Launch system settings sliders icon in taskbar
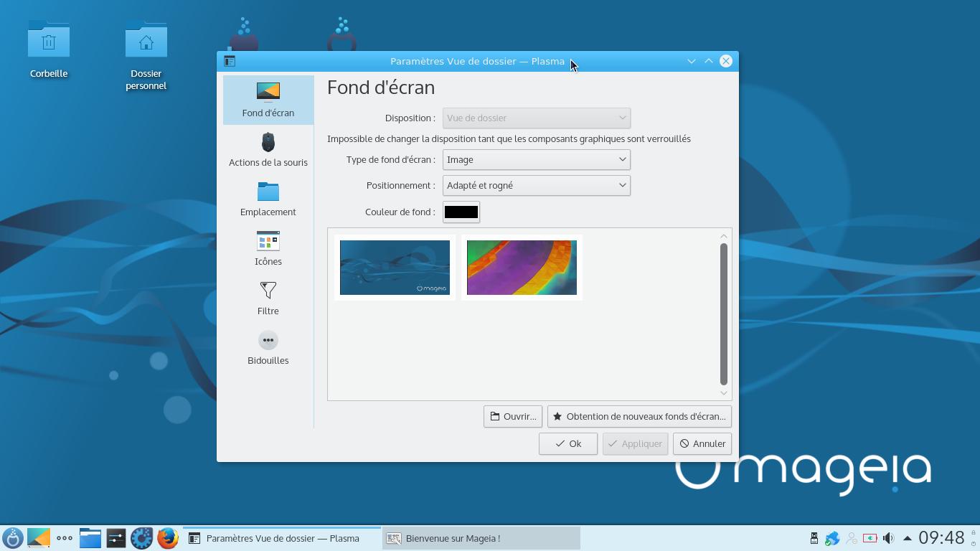The height and width of the screenshot is (551, 980). click(x=116, y=538)
